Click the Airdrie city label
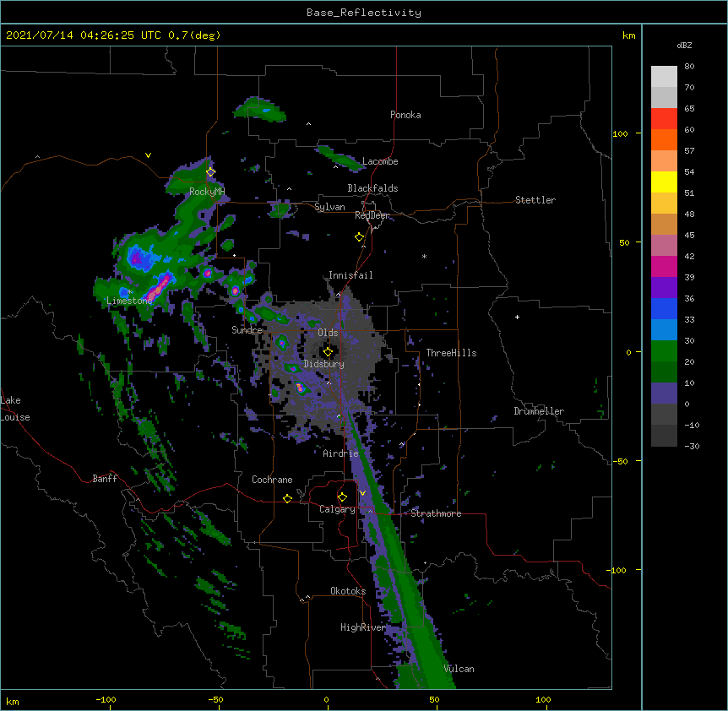Image resolution: width=728 pixels, height=711 pixels. 340,453
